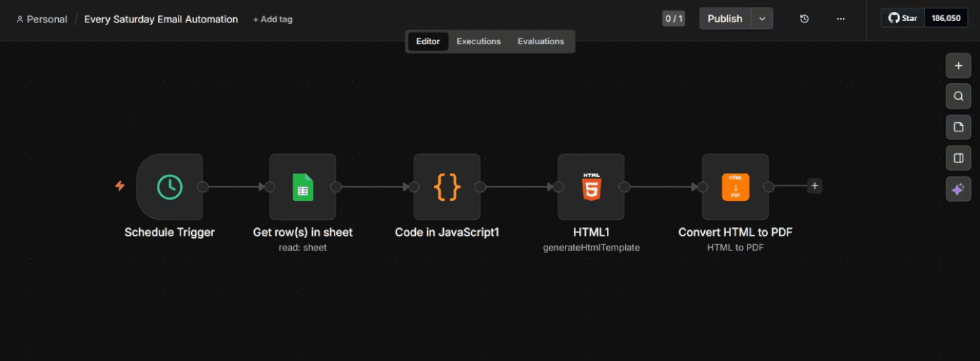Click the Get row(s) in sheet label
The image size is (980, 361).
[x=302, y=232]
